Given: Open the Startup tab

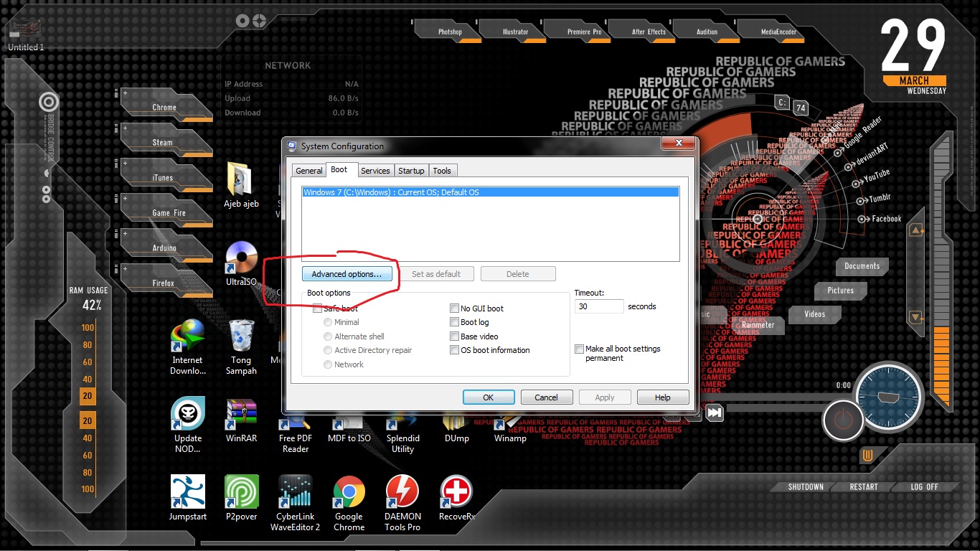Looking at the screenshot, I should tap(411, 171).
